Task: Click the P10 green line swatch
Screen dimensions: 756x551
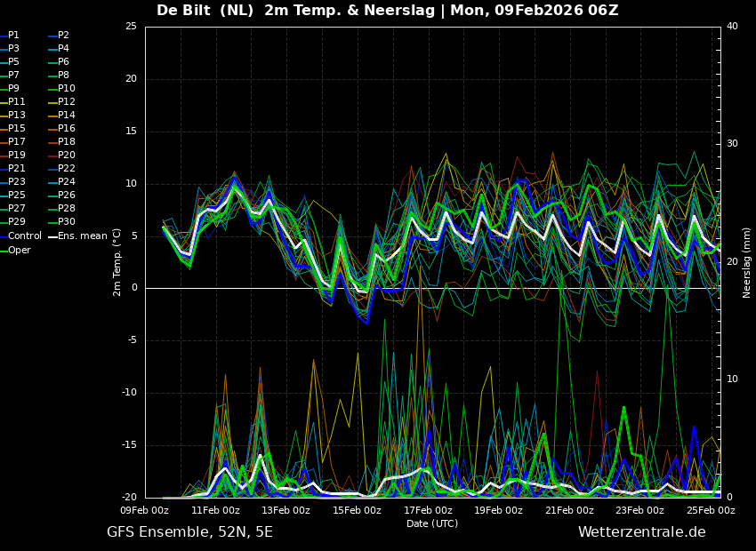Action: coord(52,89)
